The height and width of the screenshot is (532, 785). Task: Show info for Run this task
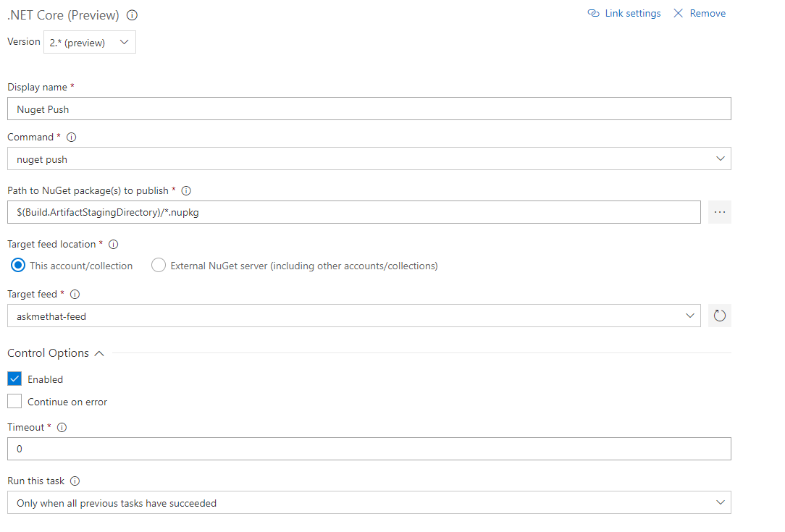click(75, 481)
